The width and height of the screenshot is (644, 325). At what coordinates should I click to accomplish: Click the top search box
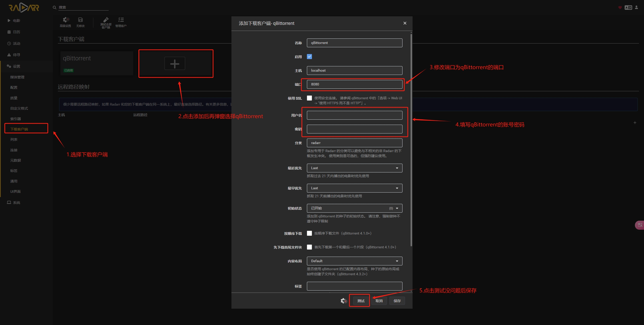click(x=83, y=8)
